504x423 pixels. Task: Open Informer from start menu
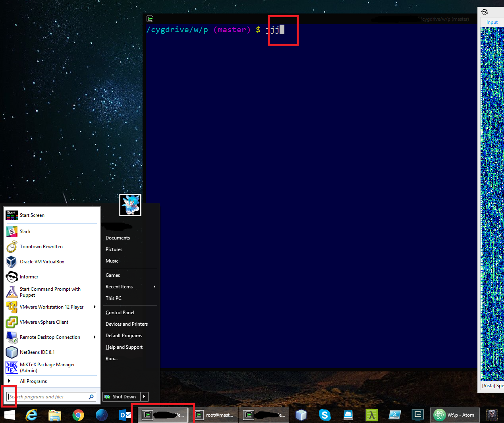click(52, 277)
